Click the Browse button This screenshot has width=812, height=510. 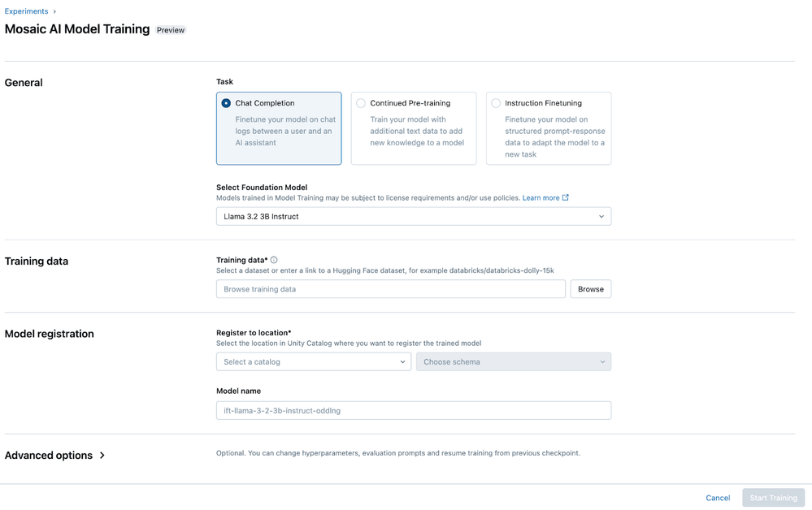(590, 289)
